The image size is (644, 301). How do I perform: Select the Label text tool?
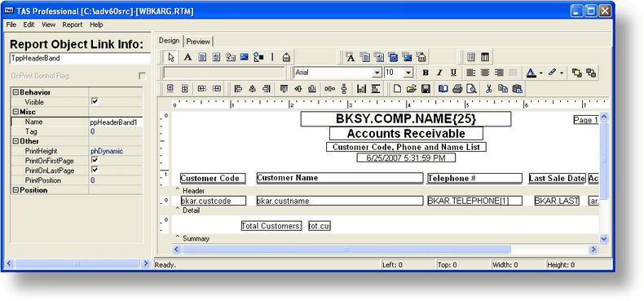point(187,57)
